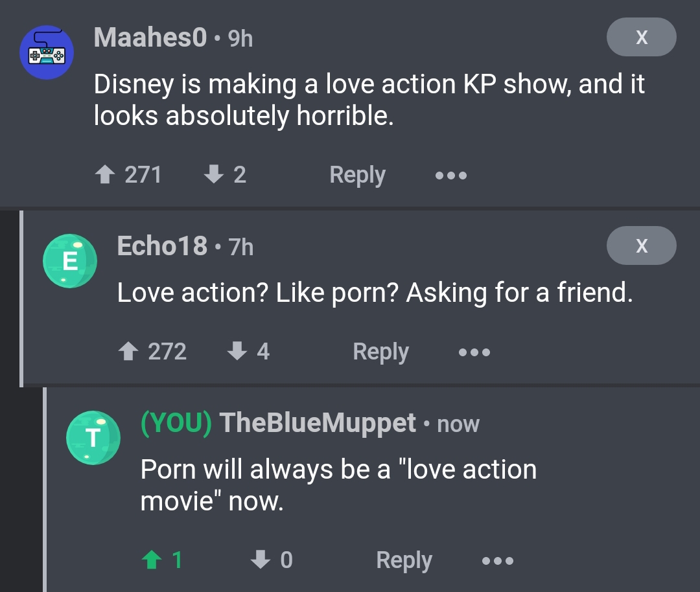700x592 pixels.
Task: Open TheBlueMuppet's green T avatar
Action: click(x=93, y=438)
